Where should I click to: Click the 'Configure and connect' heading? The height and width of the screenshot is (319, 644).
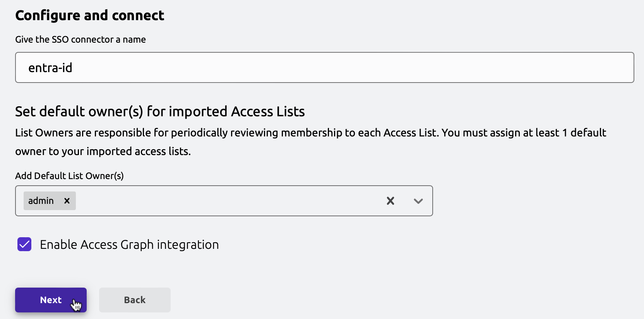90,16
